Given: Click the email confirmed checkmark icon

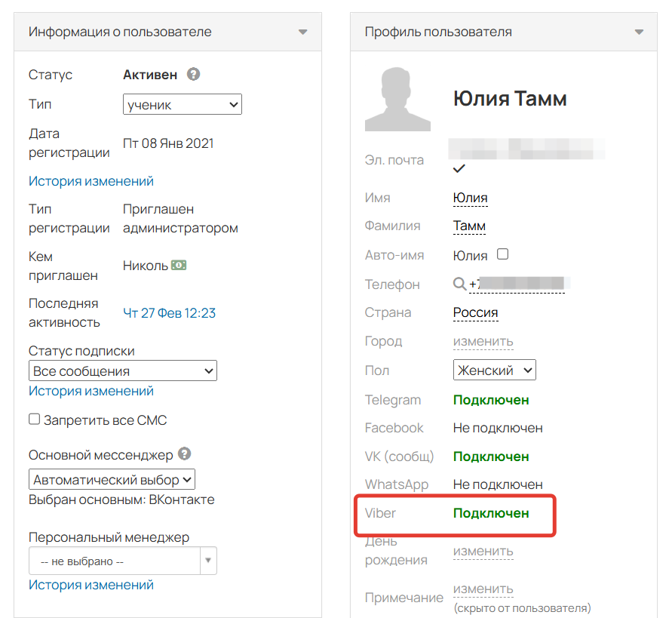Looking at the screenshot, I should 459,168.
